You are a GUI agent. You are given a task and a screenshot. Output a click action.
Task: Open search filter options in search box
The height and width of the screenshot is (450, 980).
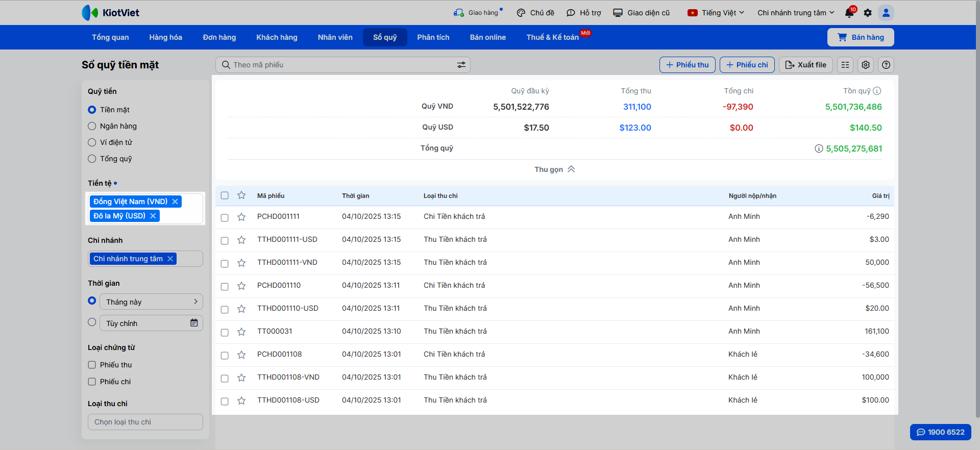pyautogui.click(x=461, y=65)
